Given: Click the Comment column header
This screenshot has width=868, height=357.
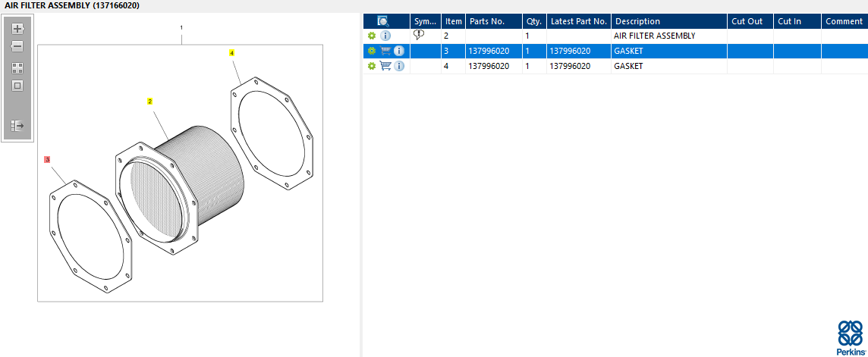Looking at the screenshot, I should tap(844, 21).
